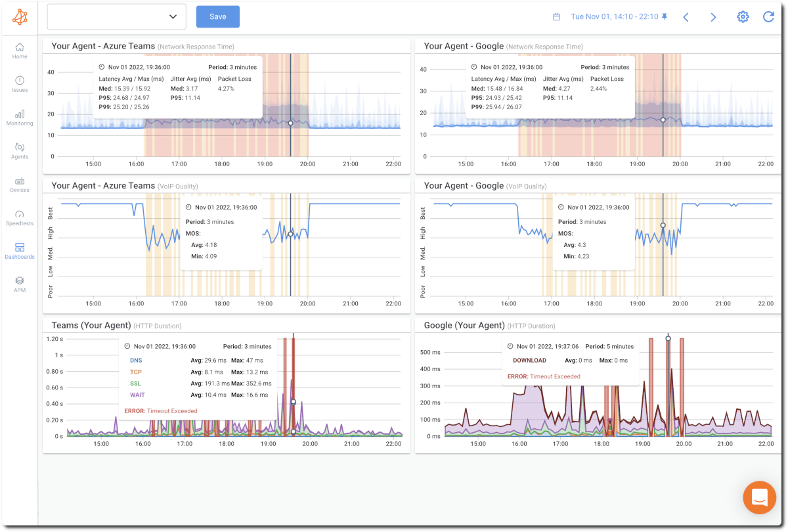Open the chat support bubble
The width and height of the screenshot is (788, 532).
tap(760, 497)
